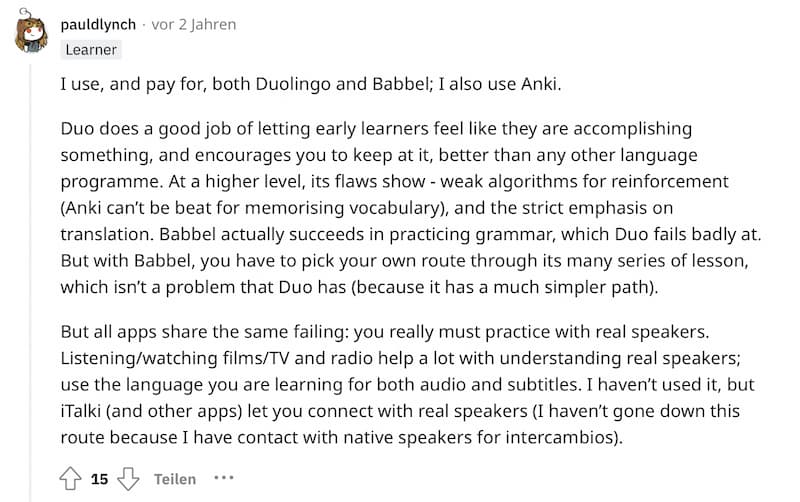Share the comment via Teilen
Image resolution: width=800 pixels, height=502 pixels.
(x=175, y=479)
